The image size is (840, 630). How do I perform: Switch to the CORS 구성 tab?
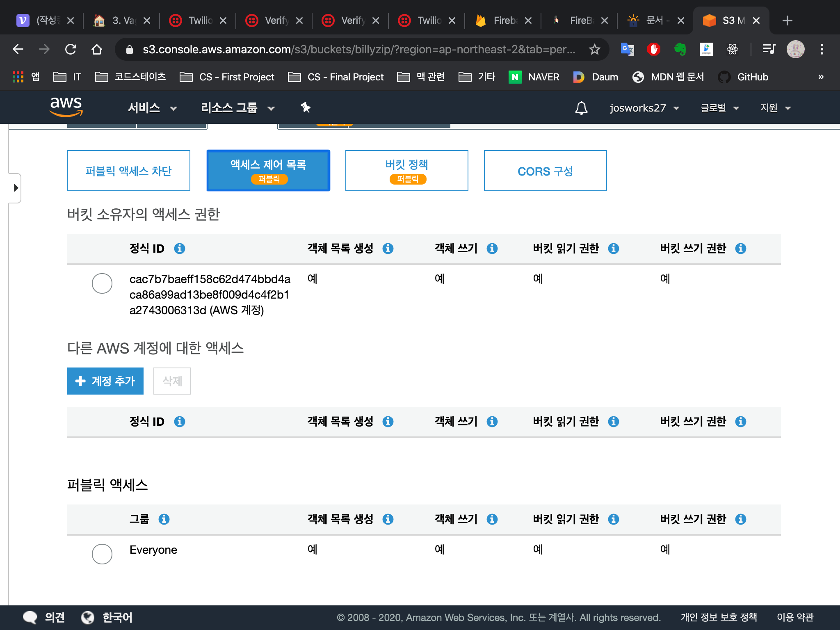click(545, 171)
